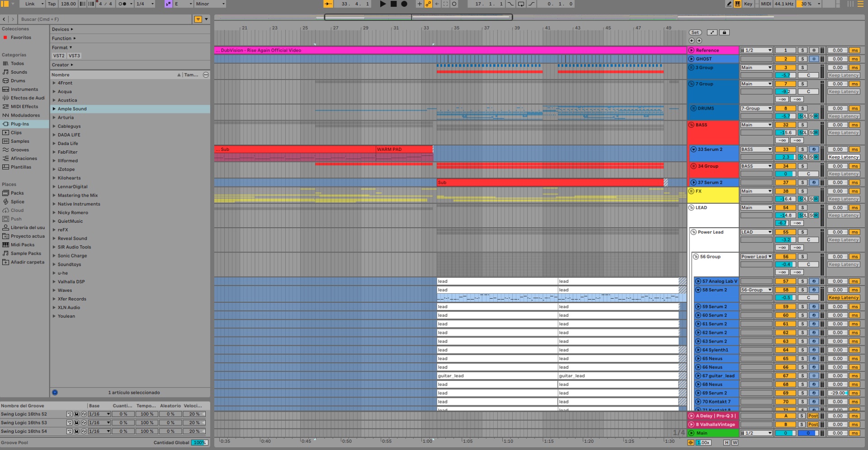Open the Clips category
Screen dimensions: 868x450
click(x=16, y=133)
